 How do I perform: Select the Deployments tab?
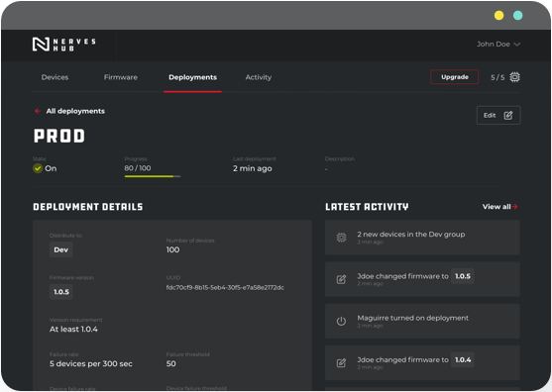[x=192, y=77]
